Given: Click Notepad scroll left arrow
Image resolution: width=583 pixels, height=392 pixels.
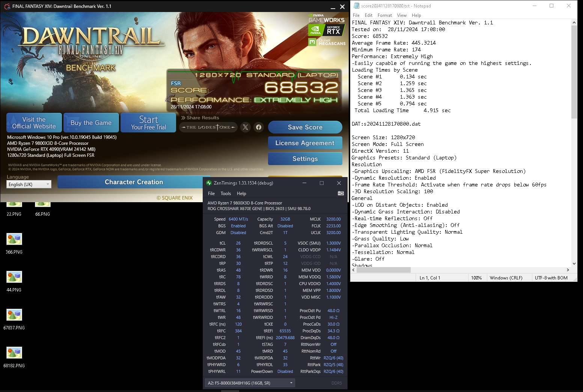Looking at the screenshot, I should pyautogui.click(x=353, y=270).
